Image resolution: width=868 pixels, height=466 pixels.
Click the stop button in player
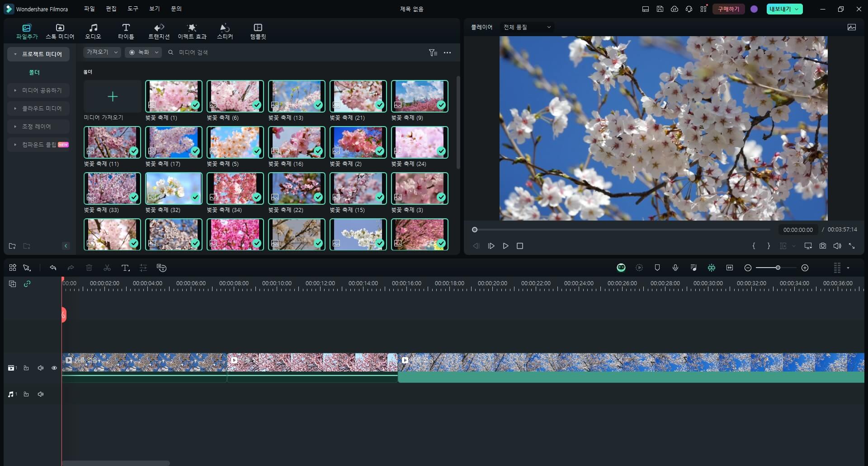tap(520, 246)
